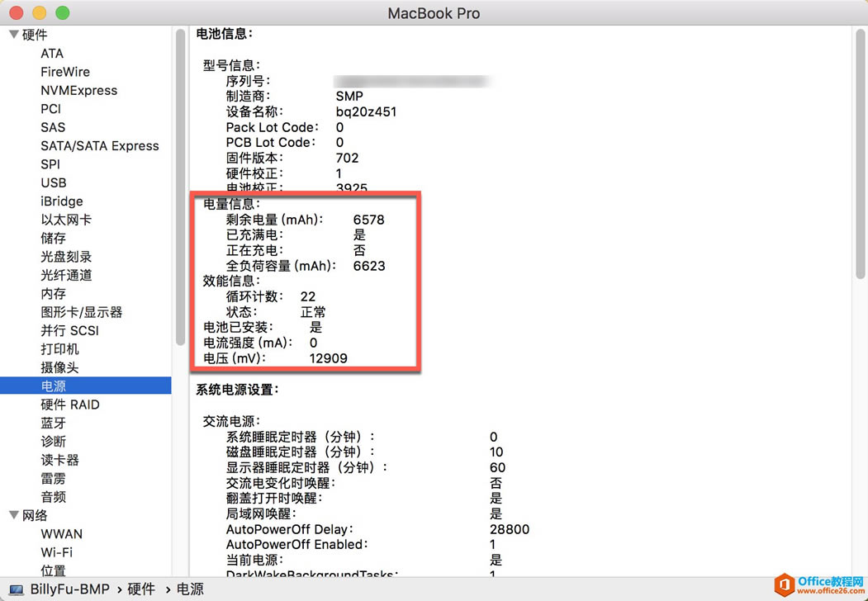Click the 电池信息 heading
Screen dimensions: 868x601
point(225,34)
